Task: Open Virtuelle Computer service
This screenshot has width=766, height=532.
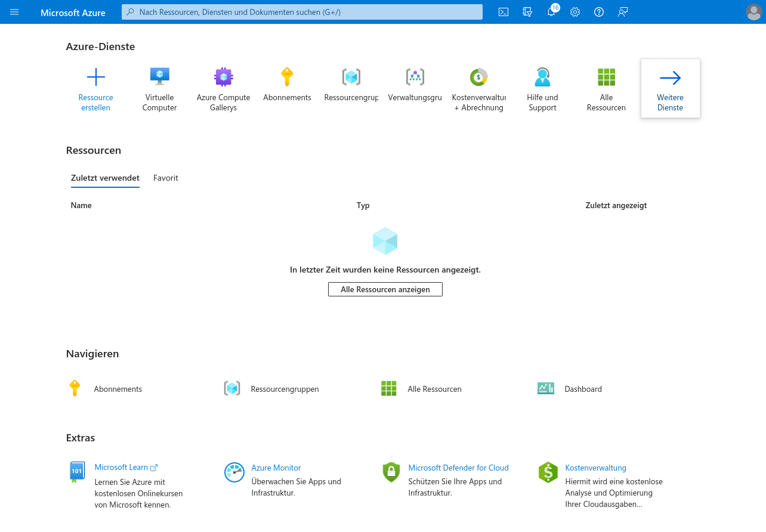Action: (159, 88)
